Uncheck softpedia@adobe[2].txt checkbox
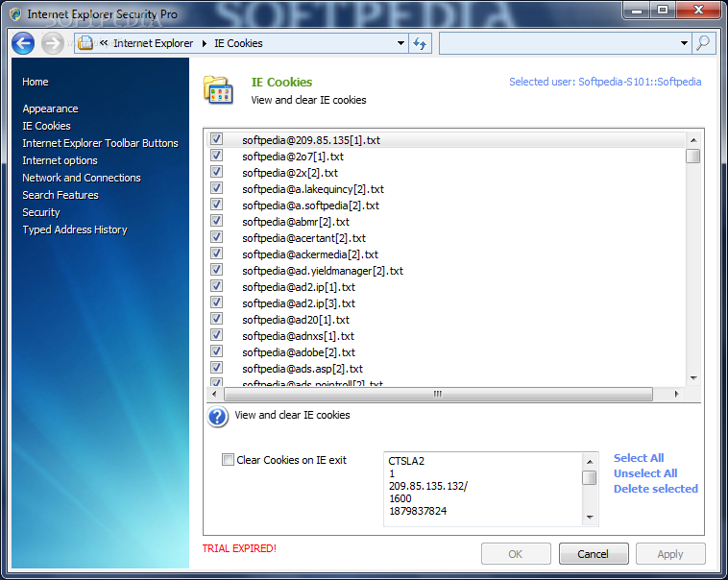728x580 pixels. point(216,351)
